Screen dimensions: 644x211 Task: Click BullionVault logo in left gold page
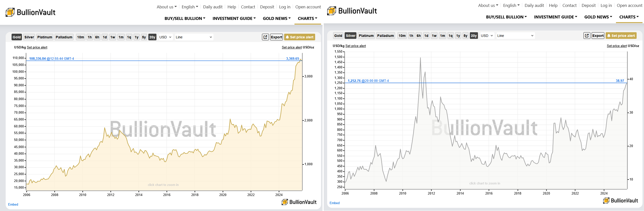tap(31, 12)
